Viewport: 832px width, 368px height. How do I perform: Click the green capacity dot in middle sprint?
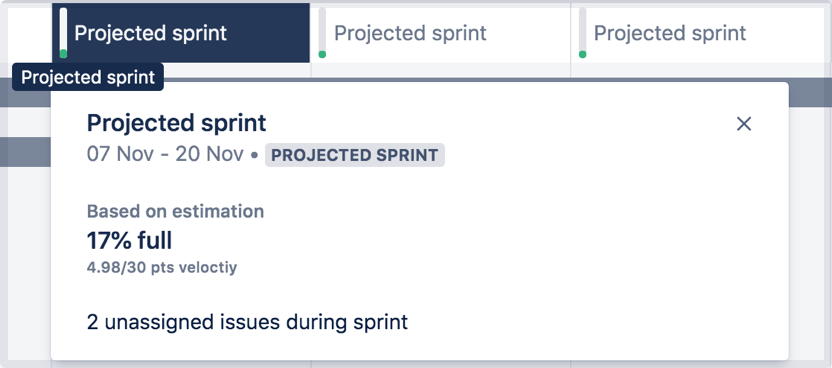tap(322, 54)
